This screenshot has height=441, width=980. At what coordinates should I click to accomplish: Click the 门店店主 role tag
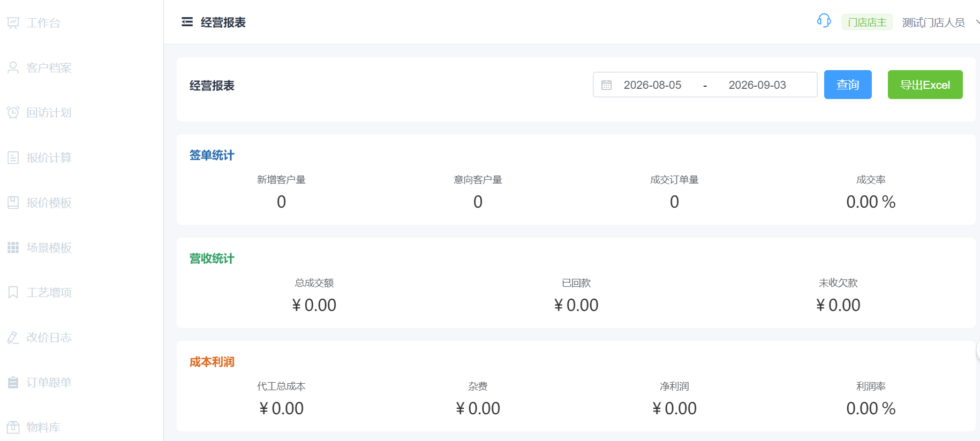[x=867, y=22]
